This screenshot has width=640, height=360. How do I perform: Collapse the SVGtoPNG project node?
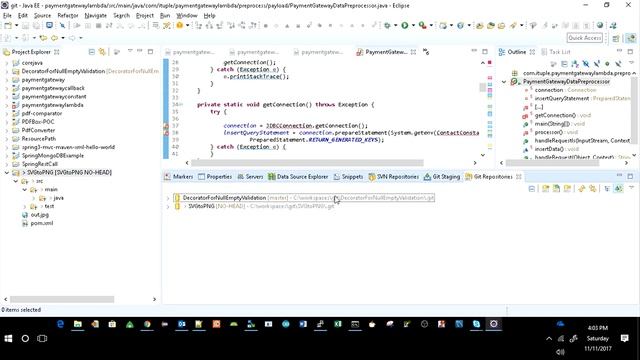click(x=7, y=173)
